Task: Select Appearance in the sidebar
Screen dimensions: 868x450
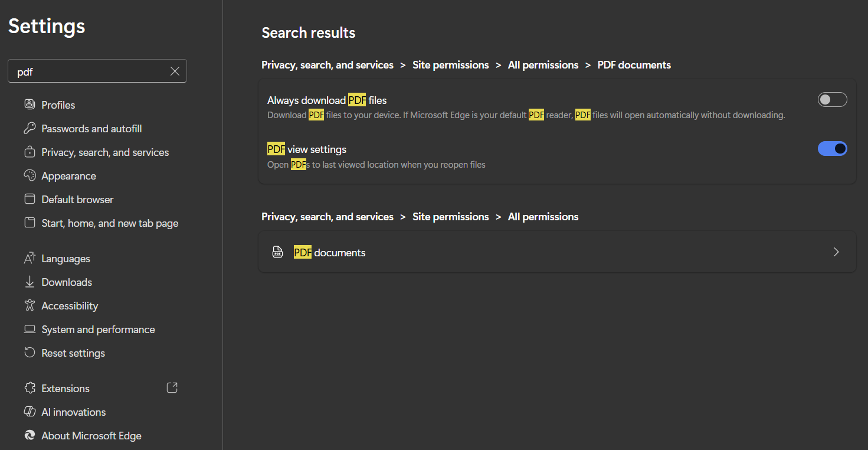Action: 68,176
